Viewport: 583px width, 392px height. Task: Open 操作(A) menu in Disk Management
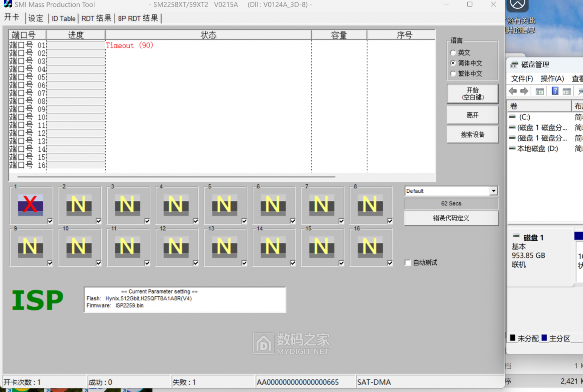click(552, 78)
